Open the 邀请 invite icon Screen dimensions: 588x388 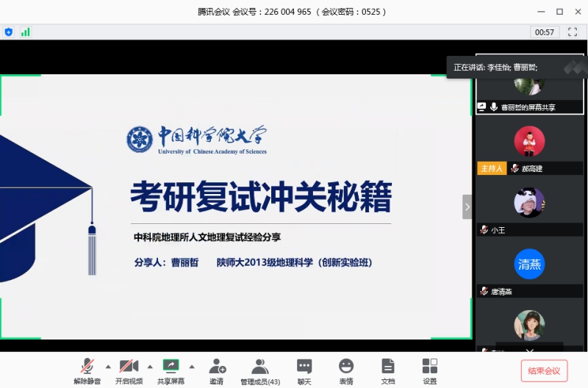coord(216,367)
